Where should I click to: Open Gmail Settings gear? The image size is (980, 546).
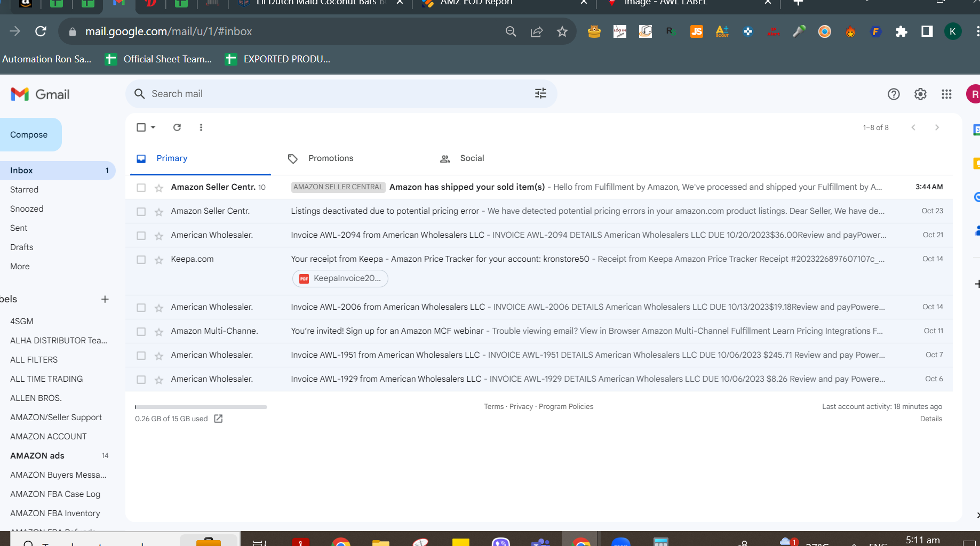point(920,94)
